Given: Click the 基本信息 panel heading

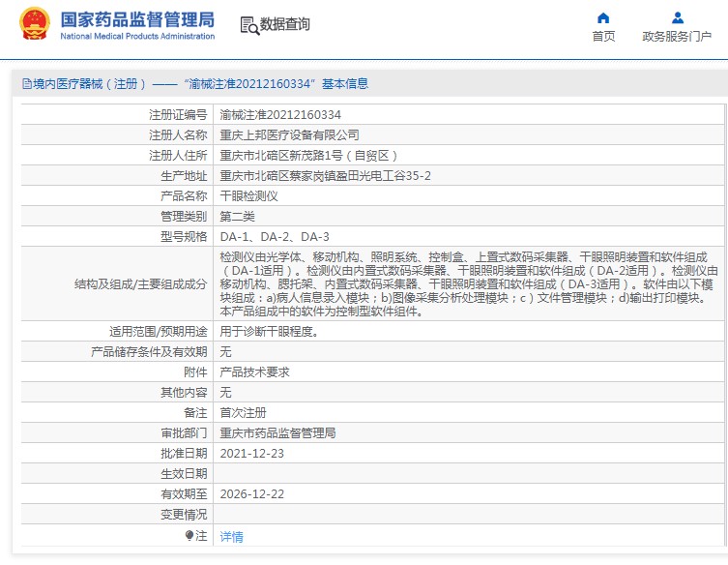Looking at the screenshot, I should pos(345,84).
